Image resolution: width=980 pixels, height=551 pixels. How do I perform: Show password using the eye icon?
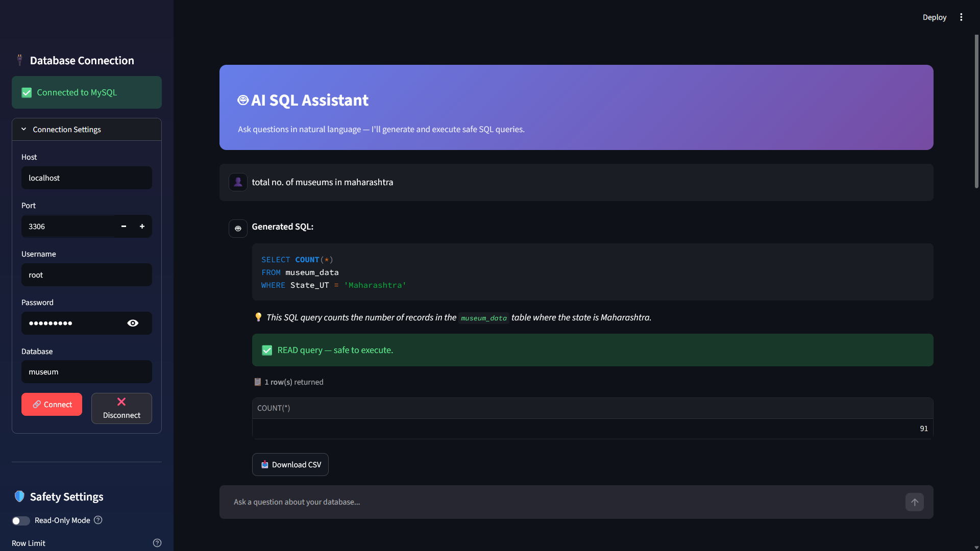point(133,323)
